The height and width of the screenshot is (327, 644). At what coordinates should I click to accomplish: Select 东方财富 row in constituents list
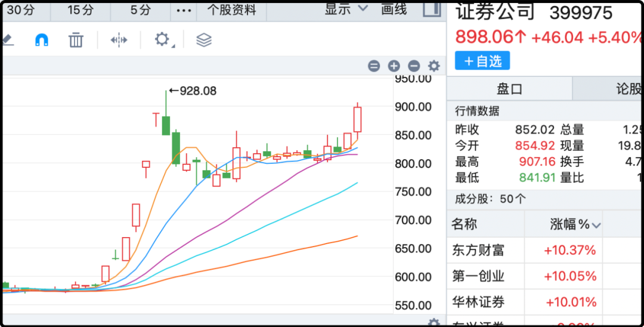tap(478, 250)
